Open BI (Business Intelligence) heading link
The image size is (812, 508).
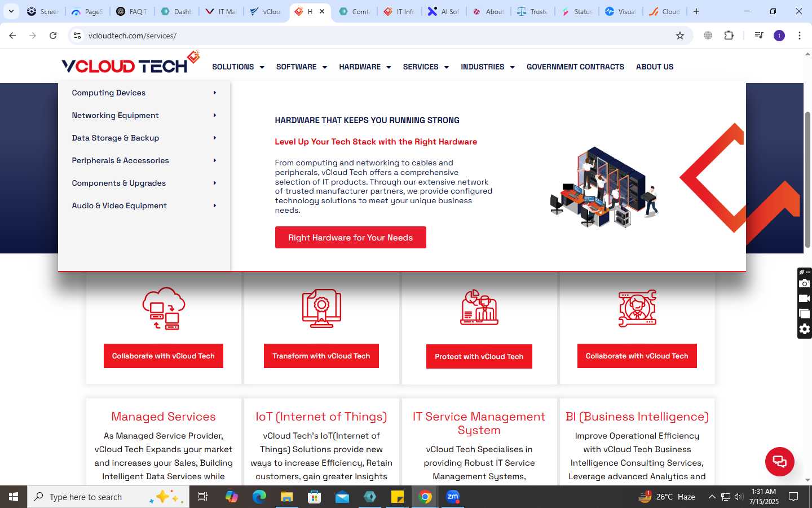pos(637,417)
